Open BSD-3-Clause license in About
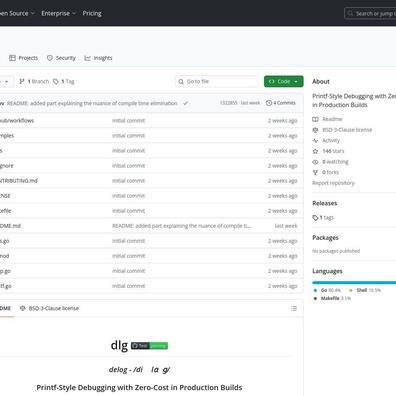Image resolution: width=396 pixels, height=396 pixels. tap(347, 130)
